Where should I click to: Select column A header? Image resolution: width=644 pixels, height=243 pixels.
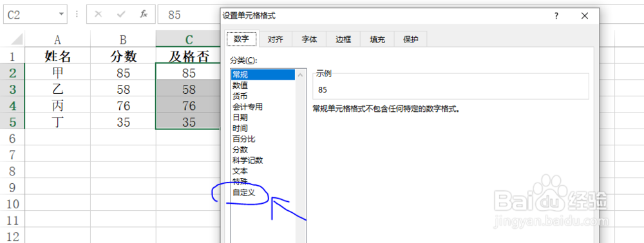coord(57,39)
